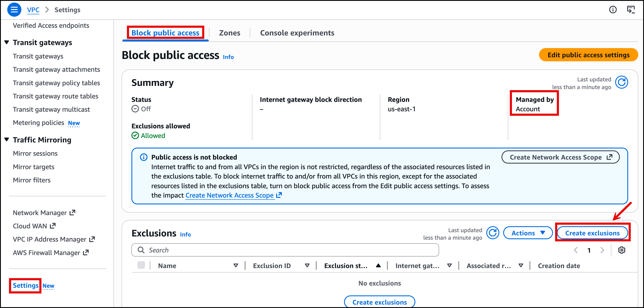Open the Actions dropdown menu

(528, 233)
